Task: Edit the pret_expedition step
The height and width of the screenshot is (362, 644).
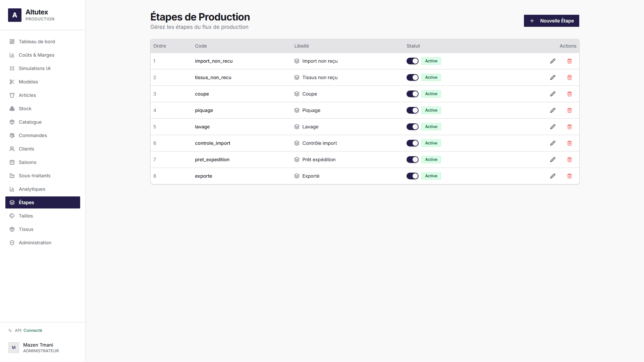Action: (x=553, y=160)
